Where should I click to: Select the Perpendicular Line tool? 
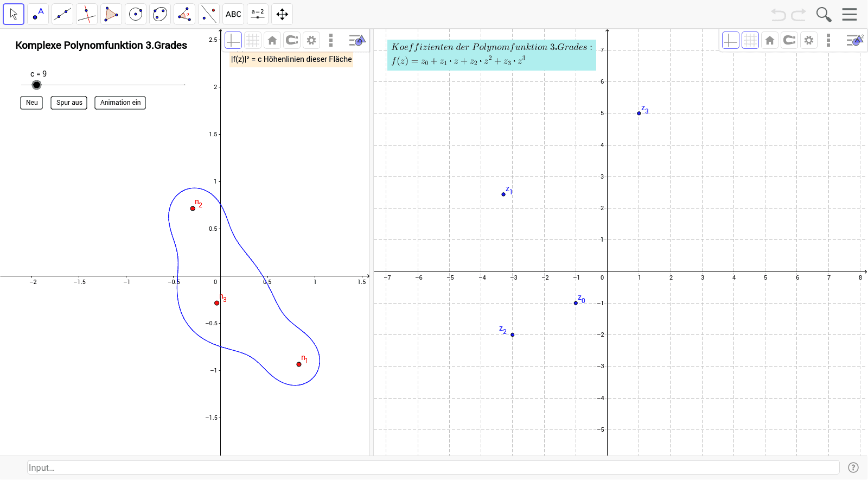click(87, 14)
